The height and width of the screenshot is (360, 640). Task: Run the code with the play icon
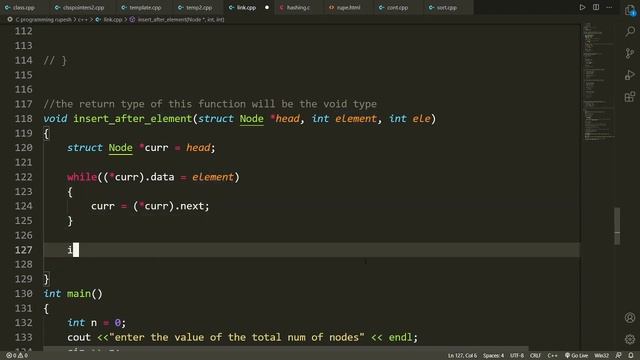pos(582,7)
